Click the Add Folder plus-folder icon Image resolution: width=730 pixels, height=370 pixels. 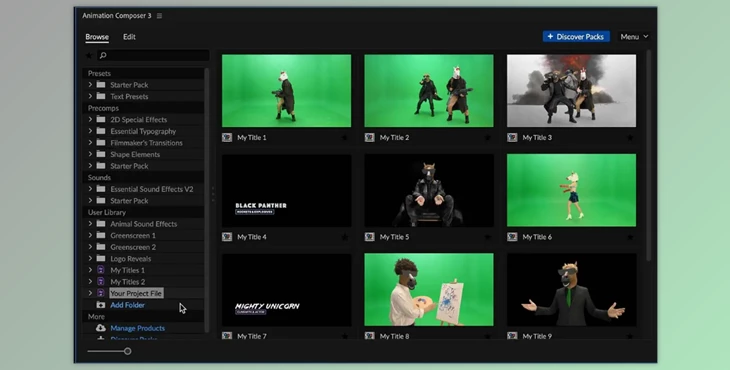click(101, 305)
